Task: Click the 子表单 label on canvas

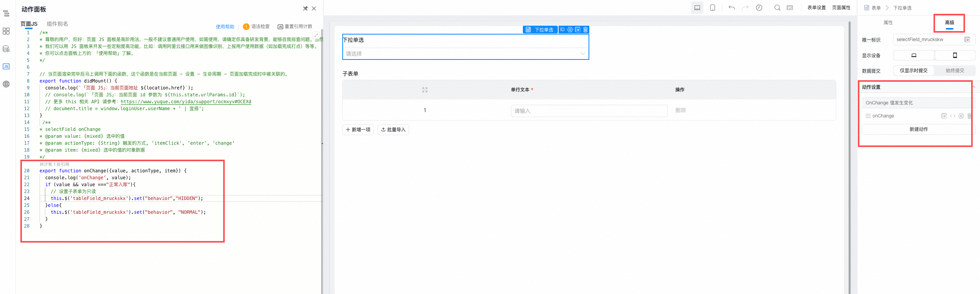Action: tap(350, 74)
